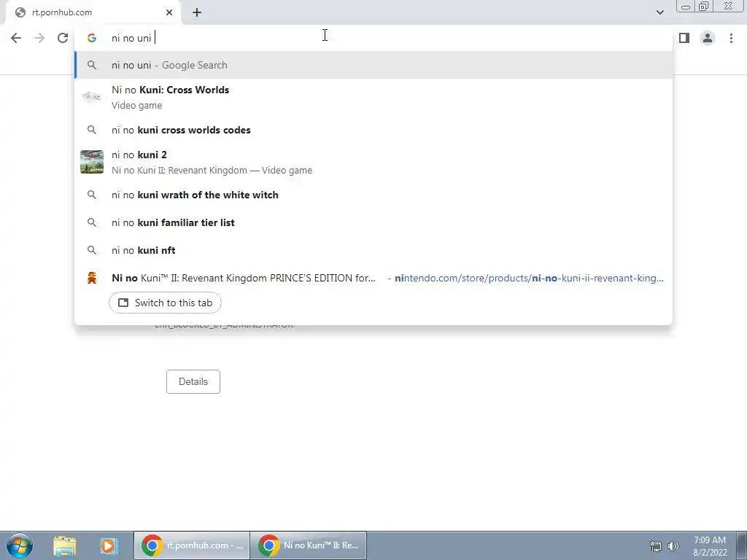Click the Switch to this tab button
The image size is (747, 560).
pyautogui.click(x=165, y=303)
